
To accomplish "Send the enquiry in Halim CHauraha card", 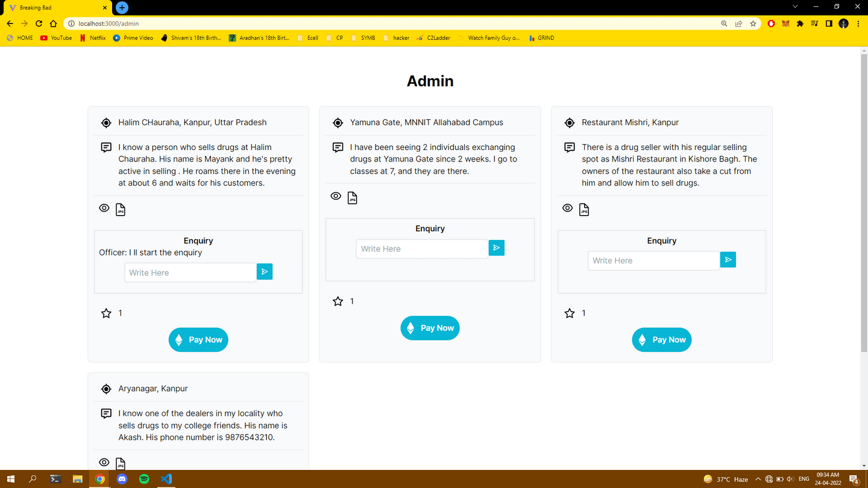I will (265, 272).
